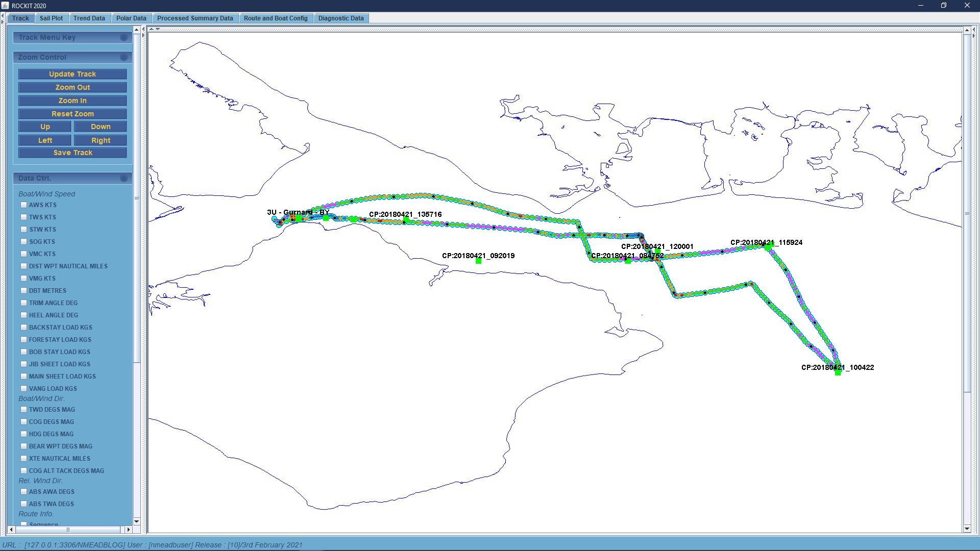Expand the Track Menu Key panel
The width and height of the screenshot is (980, 551).
124,37
